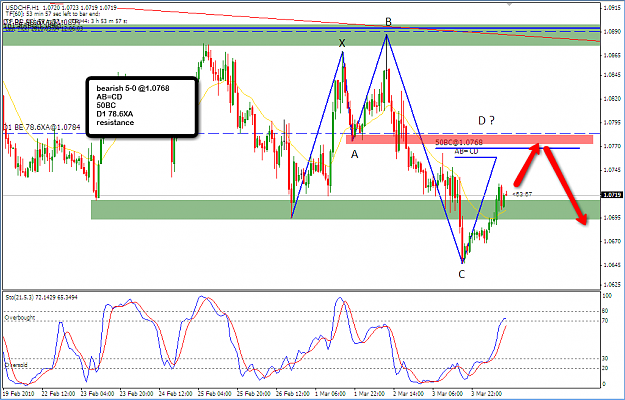
Task: Select the green support zone near 1.0695
Action: 345,210
